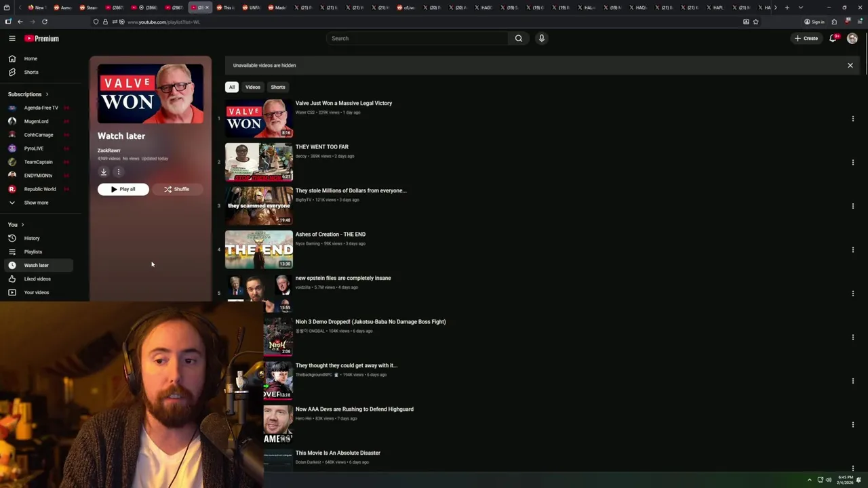Select the Videos filter chip

click(253, 87)
